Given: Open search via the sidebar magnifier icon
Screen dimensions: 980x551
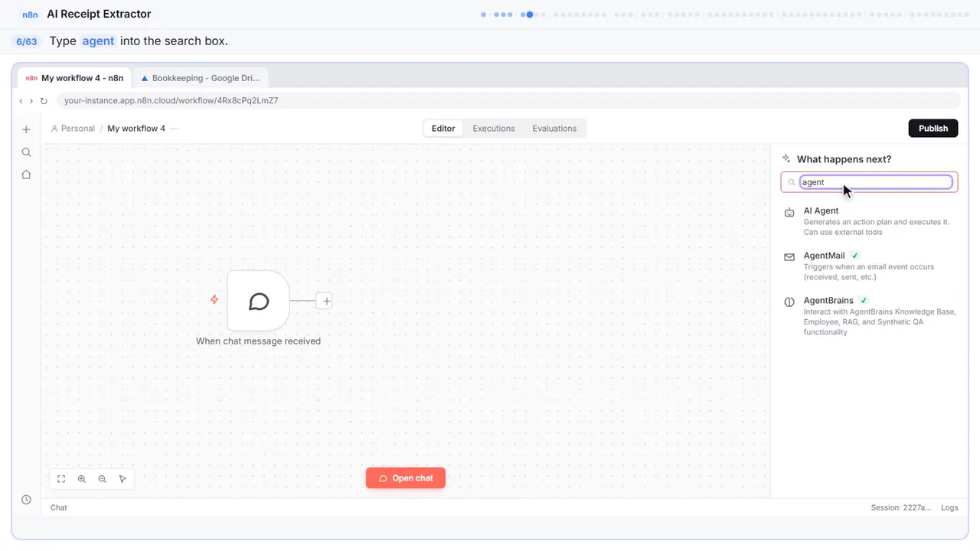Looking at the screenshot, I should [x=26, y=152].
